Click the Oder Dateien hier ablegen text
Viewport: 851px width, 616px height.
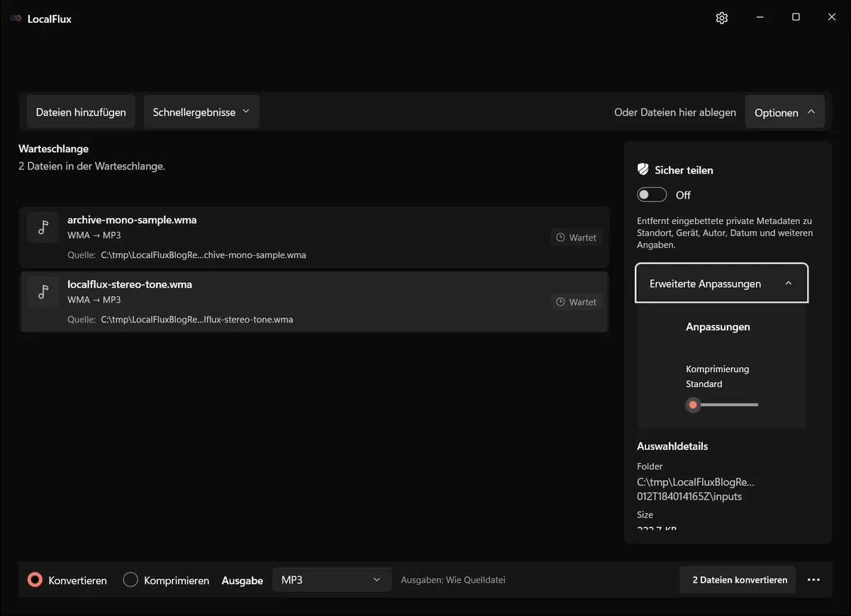[675, 112]
